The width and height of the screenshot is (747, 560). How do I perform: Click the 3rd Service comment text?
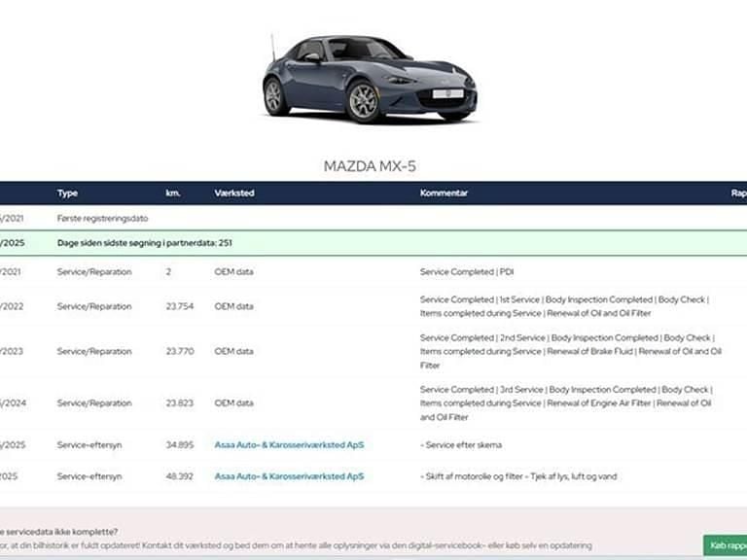click(565, 402)
